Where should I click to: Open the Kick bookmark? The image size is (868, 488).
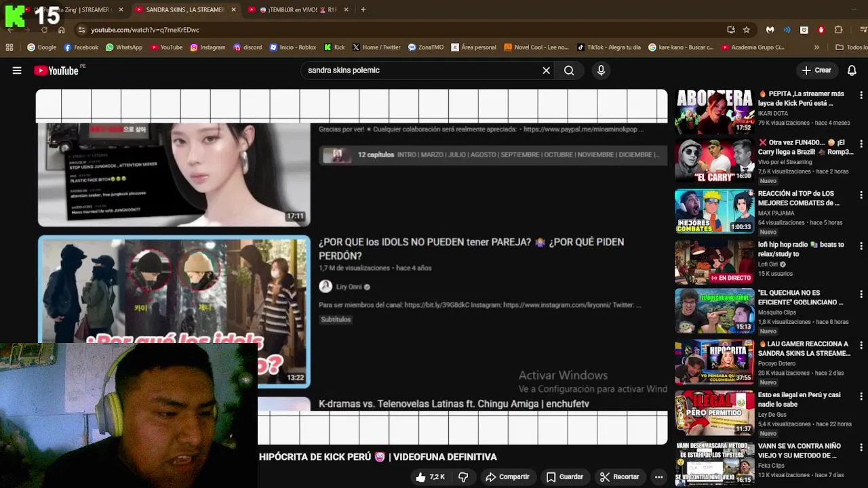[334, 47]
